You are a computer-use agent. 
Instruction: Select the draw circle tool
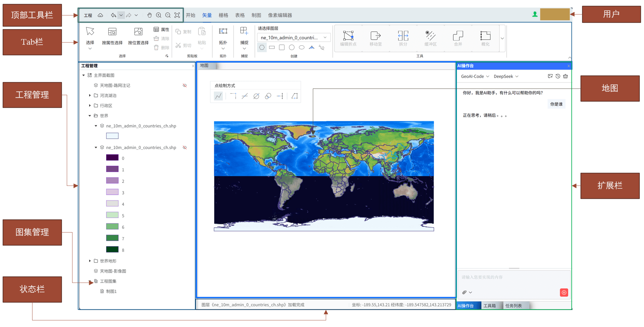pyautogui.click(x=292, y=48)
